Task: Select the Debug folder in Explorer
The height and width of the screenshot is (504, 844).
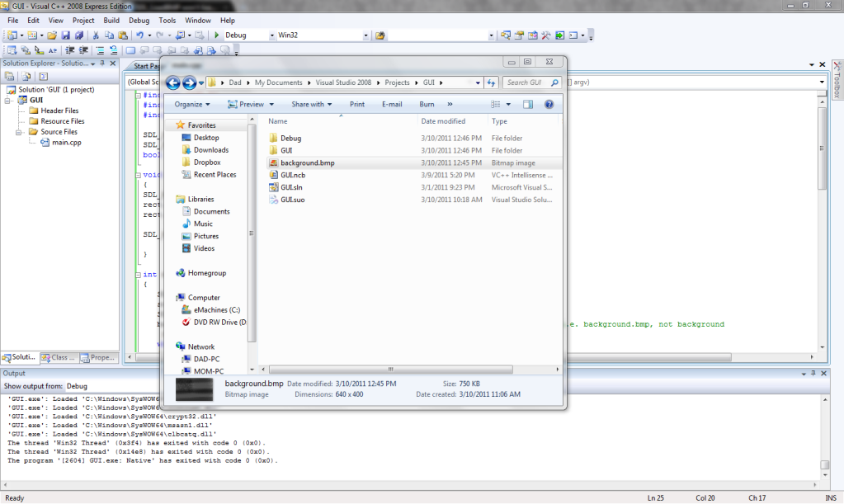Action: click(290, 139)
